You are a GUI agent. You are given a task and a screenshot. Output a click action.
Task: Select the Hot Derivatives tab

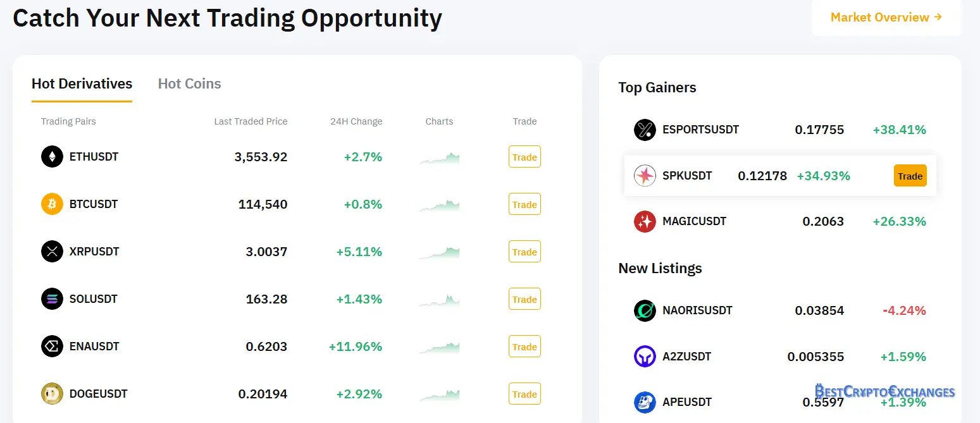[x=82, y=83]
